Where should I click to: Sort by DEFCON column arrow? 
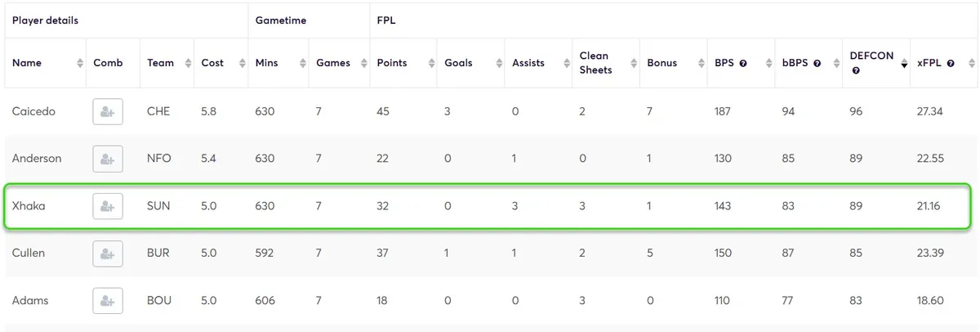[x=904, y=64]
